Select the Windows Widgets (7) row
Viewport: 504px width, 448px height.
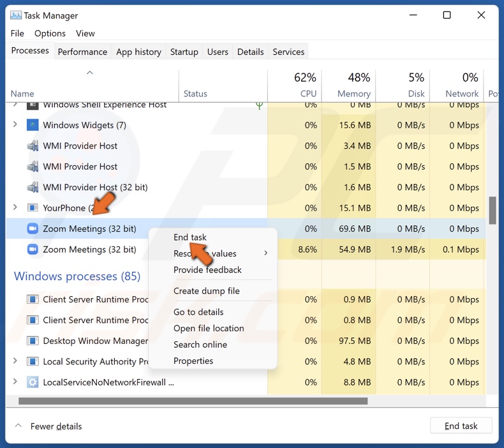coord(246,125)
